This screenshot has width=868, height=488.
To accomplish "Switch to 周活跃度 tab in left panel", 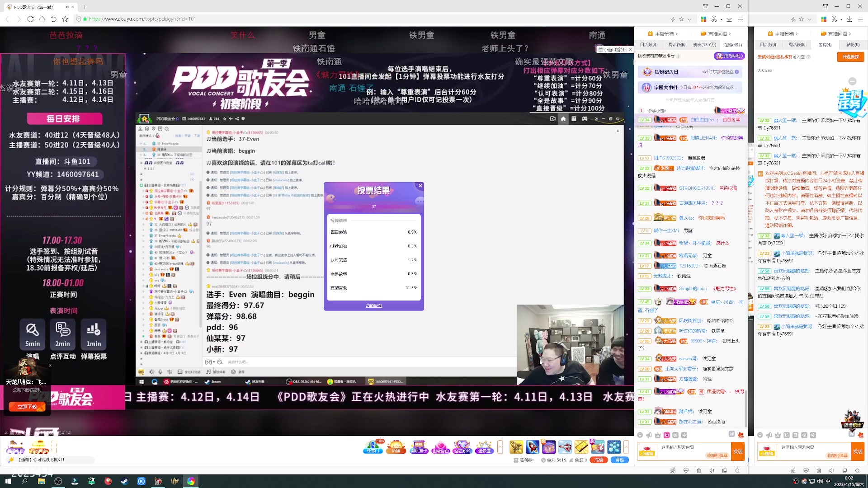I will (x=676, y=45).
